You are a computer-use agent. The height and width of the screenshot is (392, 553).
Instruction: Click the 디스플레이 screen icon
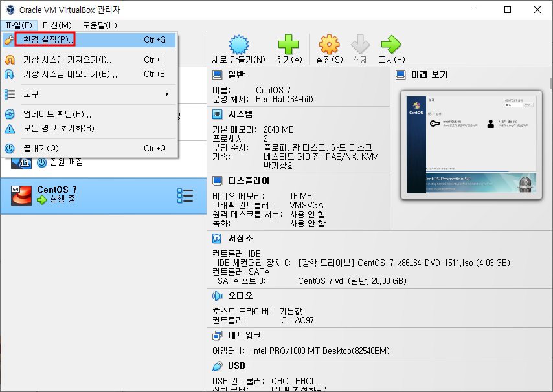(218, 180)
